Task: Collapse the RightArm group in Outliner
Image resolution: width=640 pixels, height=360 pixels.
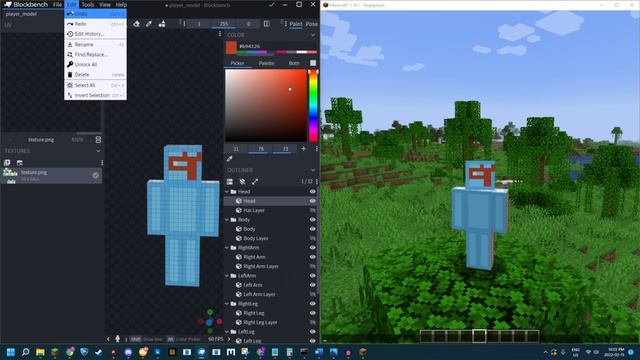Action: click(227, 248)
